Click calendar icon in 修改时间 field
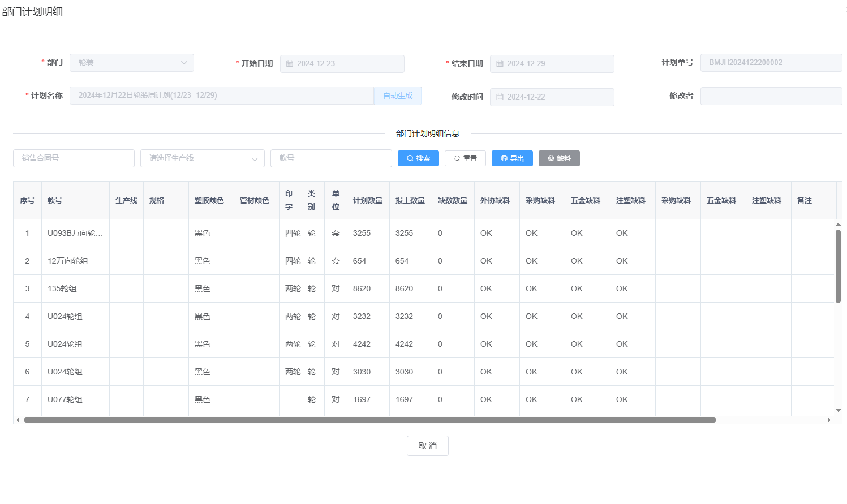The image size is (847, 504). coord(500,97)
